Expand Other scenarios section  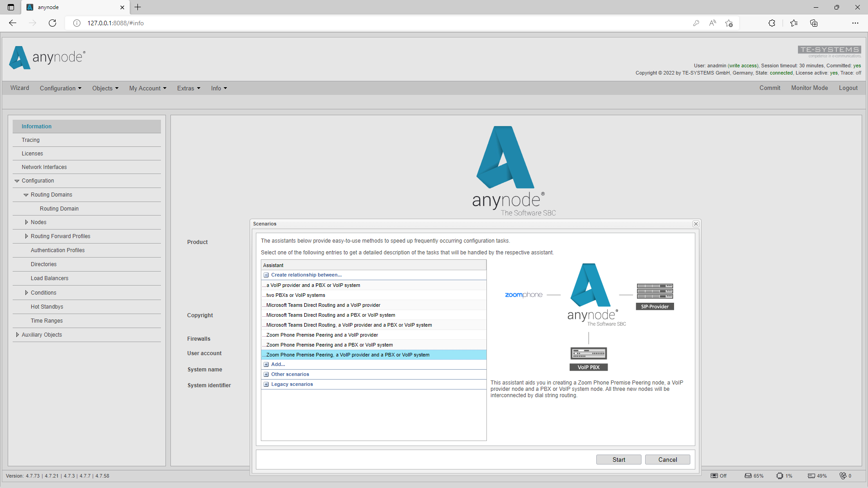(x=266, y=375)
